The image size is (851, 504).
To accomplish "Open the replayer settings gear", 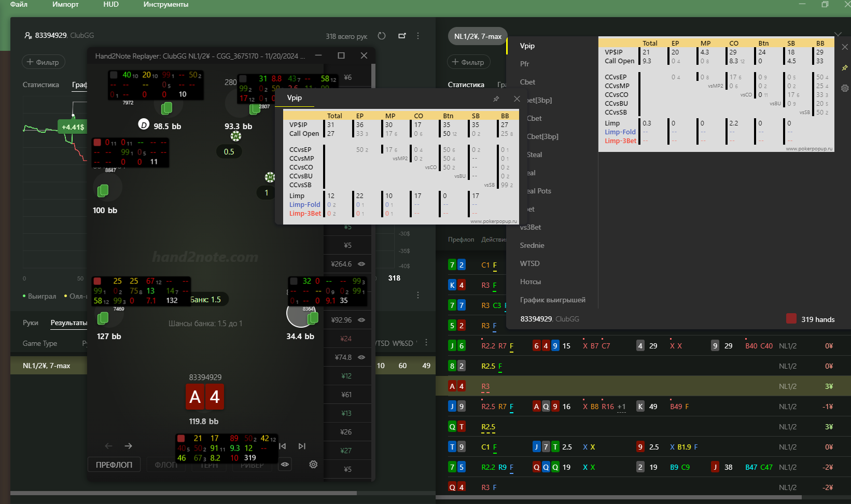I will (313, 465).
